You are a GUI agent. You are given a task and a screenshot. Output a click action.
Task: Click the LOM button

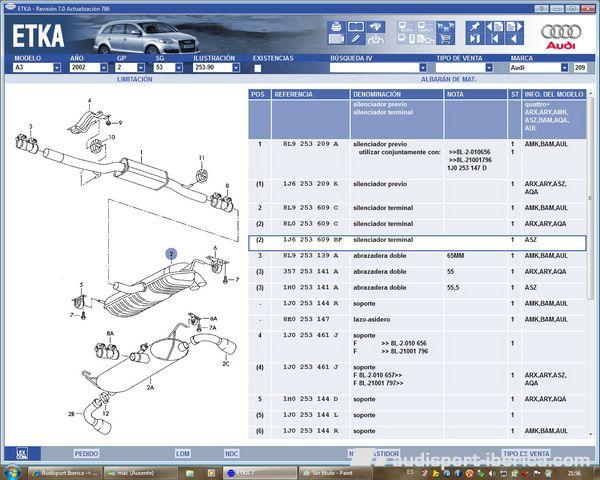tap(183, 454)
